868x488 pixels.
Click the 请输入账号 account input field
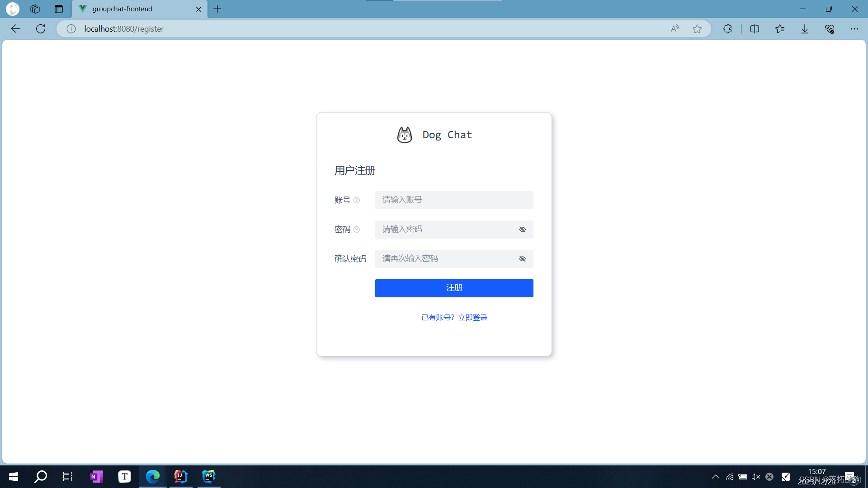(454, 200)
